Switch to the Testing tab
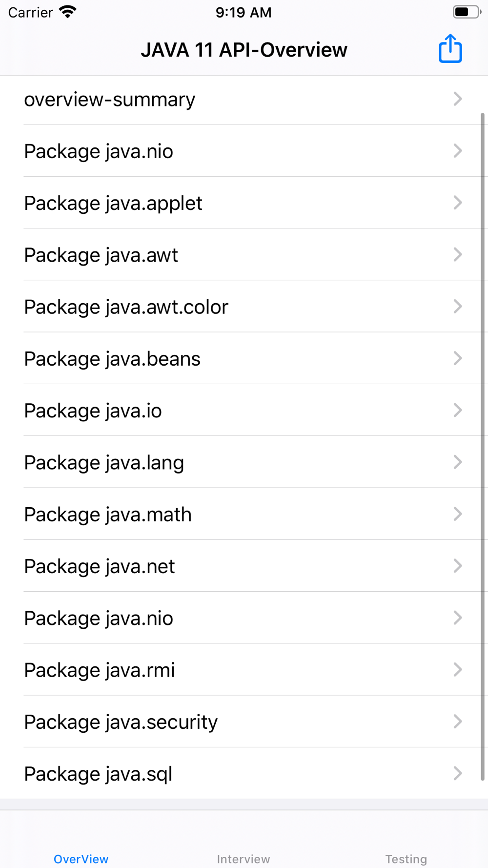The image size is (488, 868). 406,858
